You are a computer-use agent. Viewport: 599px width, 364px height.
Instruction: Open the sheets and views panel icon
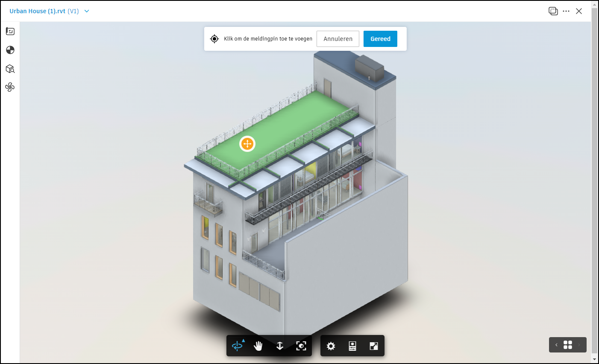pos(10,31)
